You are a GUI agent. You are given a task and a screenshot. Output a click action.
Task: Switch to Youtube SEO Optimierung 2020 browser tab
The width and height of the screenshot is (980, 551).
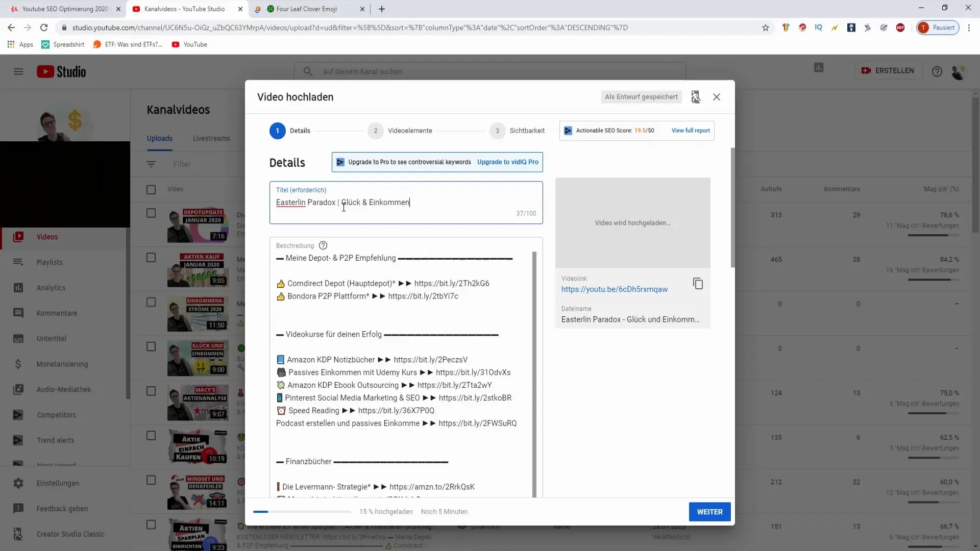tap(65, 9)
